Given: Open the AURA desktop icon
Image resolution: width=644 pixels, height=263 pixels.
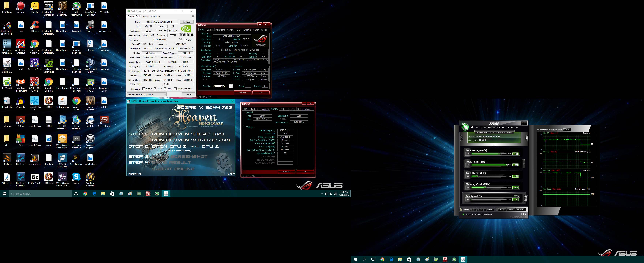Looking at the screenshot, I should [21, 121].
